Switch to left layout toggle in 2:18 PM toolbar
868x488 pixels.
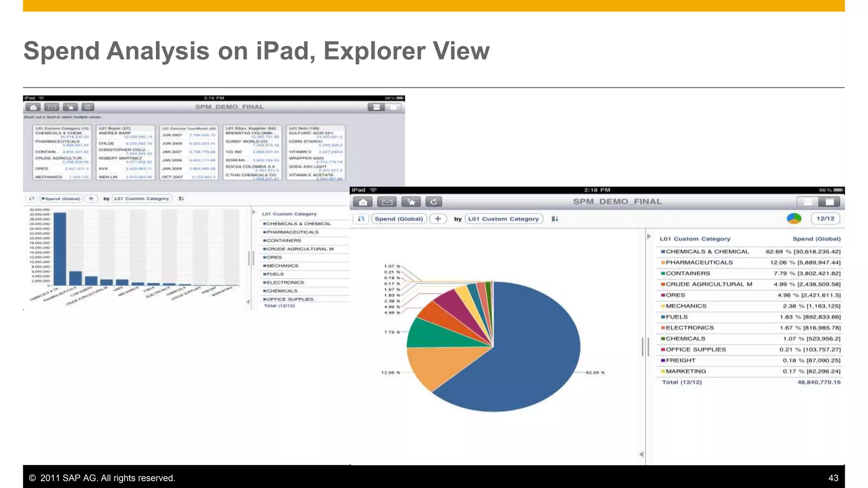808,202
